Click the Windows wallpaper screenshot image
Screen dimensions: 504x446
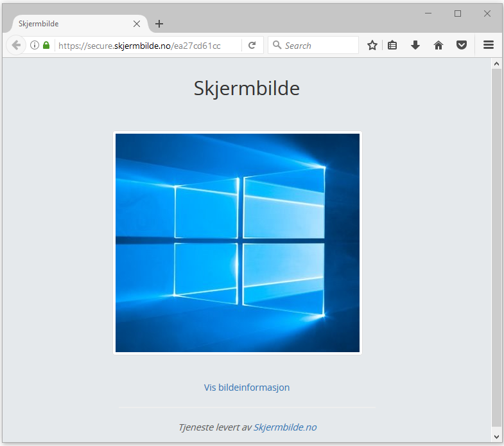click(238, 243)
